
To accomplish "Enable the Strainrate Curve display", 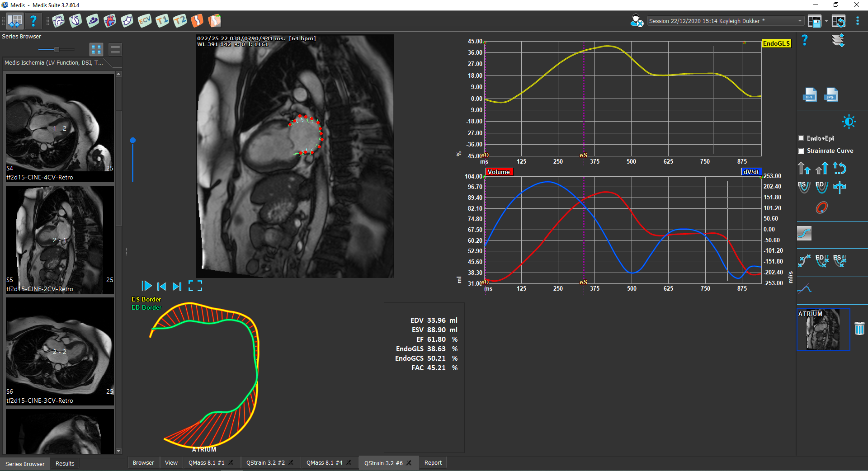I will click(801, 151).
